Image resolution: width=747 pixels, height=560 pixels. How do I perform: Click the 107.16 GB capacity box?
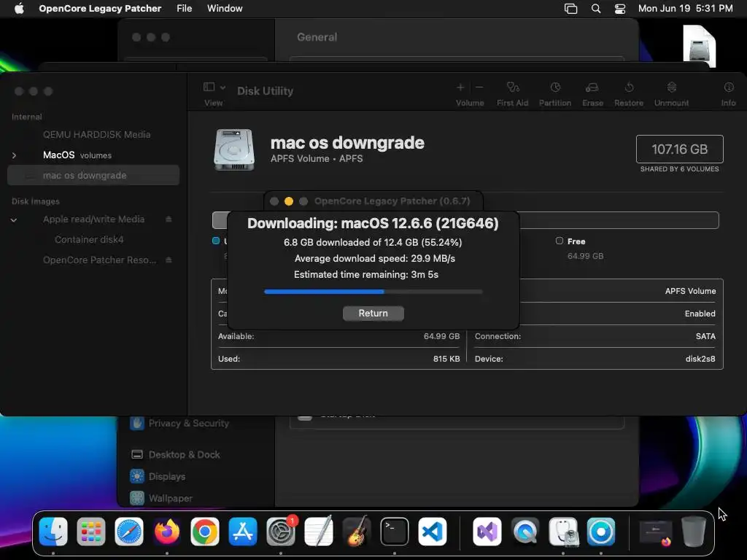tap(679, 149)
